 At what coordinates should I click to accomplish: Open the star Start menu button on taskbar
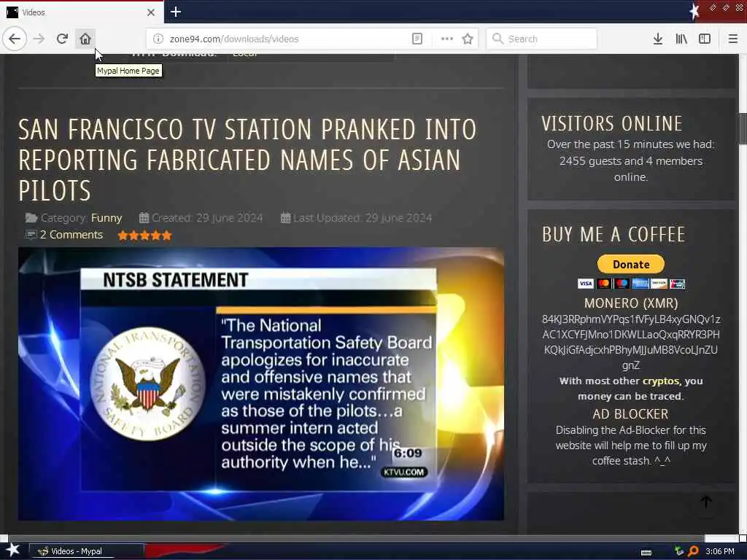pos(13,550)
